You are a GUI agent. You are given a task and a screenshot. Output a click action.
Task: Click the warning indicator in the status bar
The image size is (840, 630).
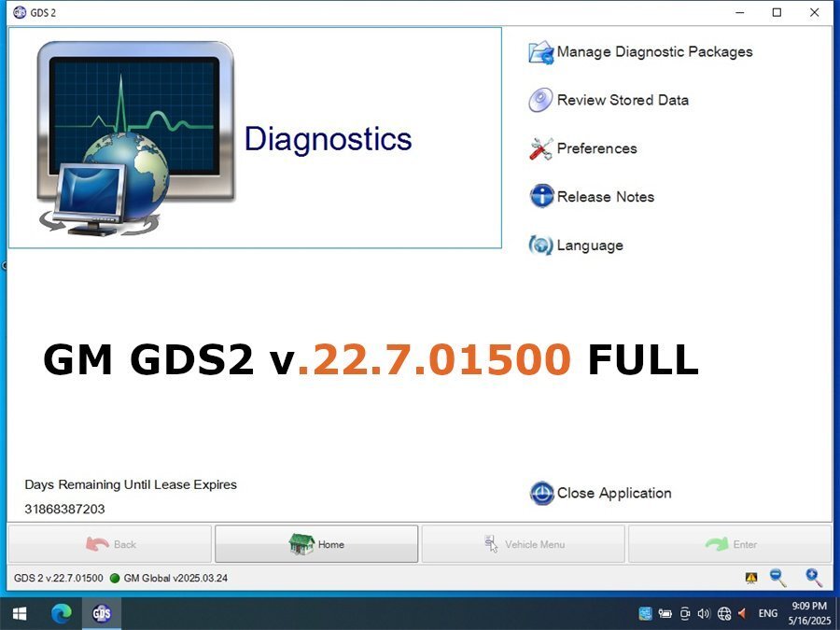(751, 577)
